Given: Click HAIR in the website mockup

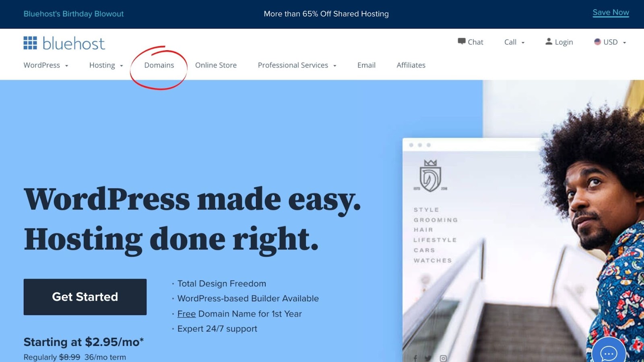Looking at the screenshot, I should point(423,230).
